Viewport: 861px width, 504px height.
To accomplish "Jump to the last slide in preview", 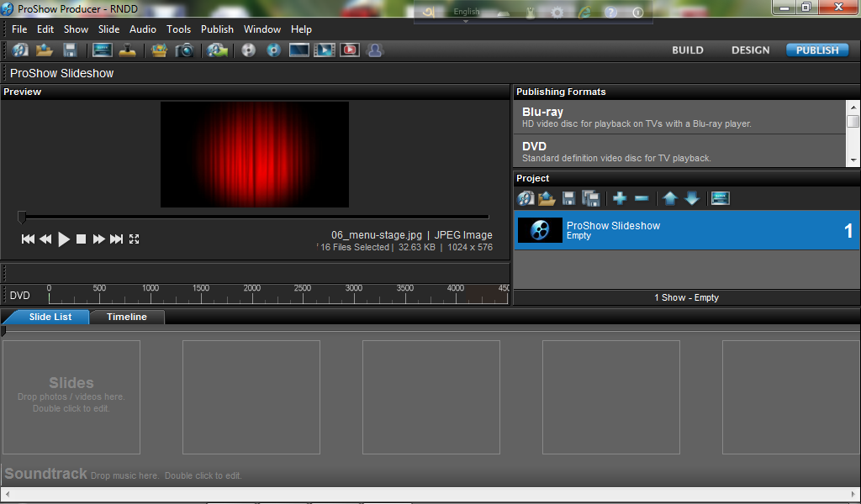I will click(x=116, y=239).
